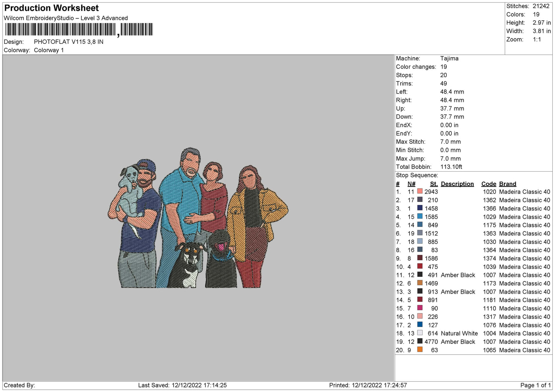
Task: Click the Machine value Tajima
Action: click(x=449, y=58)
